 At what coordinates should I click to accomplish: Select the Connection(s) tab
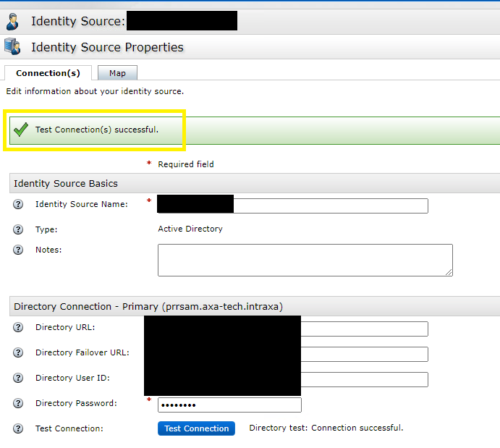(48, 73)
